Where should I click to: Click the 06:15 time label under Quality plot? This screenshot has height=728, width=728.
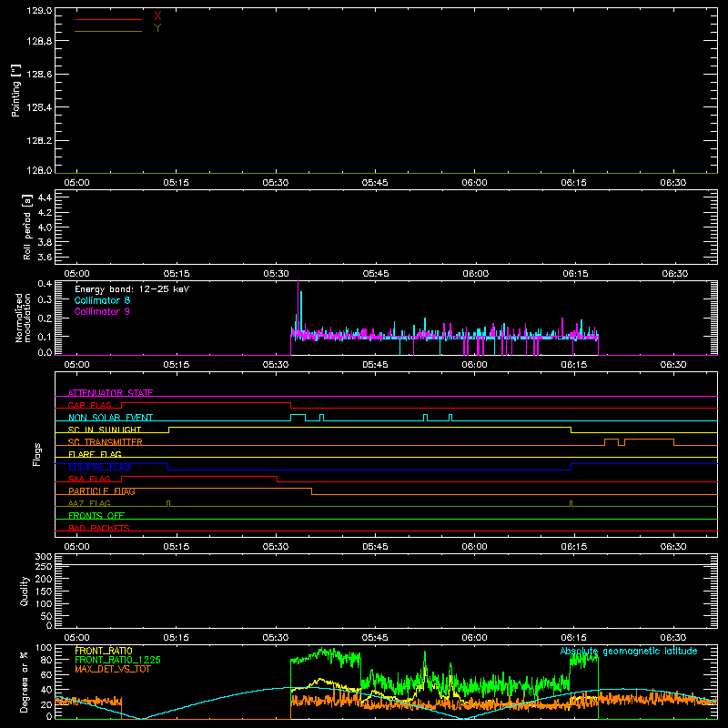pos(574,638)
